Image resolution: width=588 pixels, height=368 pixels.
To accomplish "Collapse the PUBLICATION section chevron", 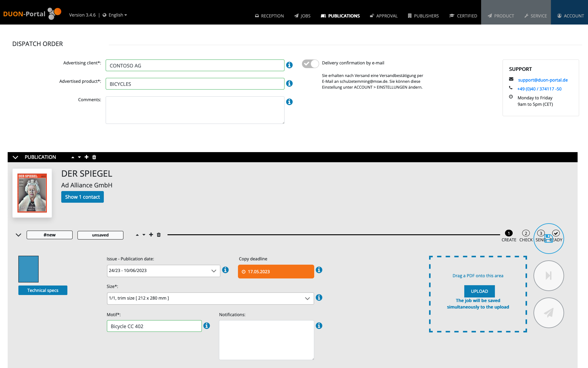I will point(15,157).
